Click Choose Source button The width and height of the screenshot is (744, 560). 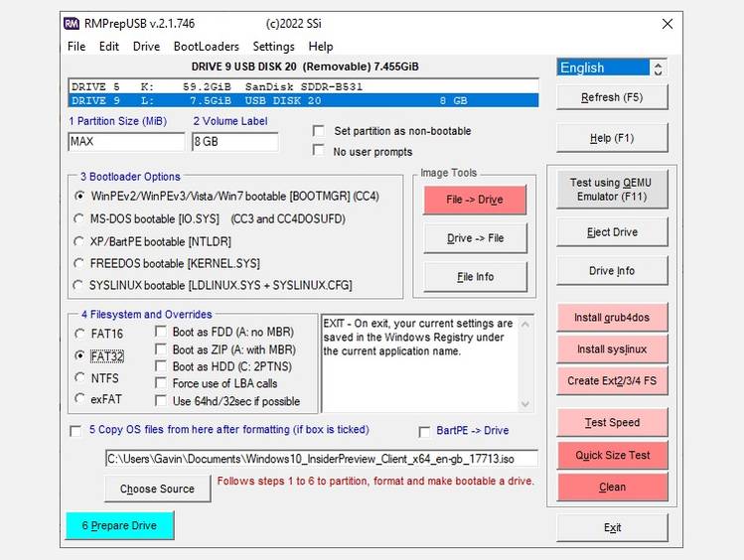coord(158,489)
